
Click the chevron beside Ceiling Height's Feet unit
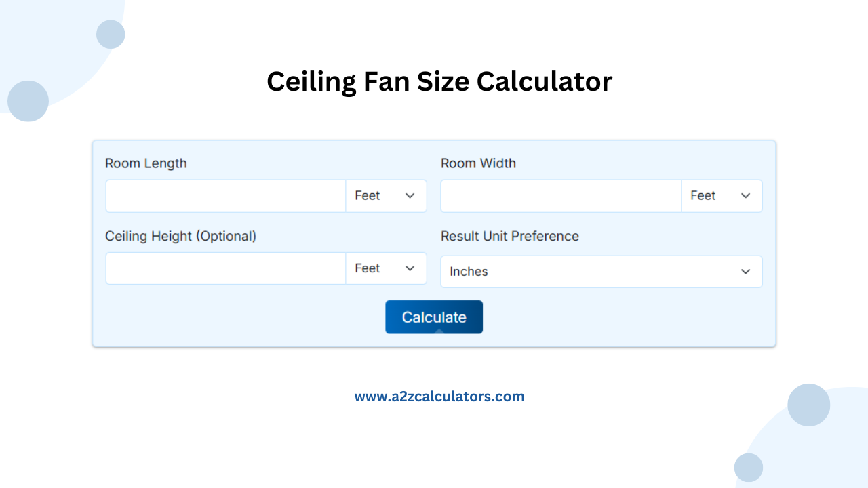(x=410, y=268)
